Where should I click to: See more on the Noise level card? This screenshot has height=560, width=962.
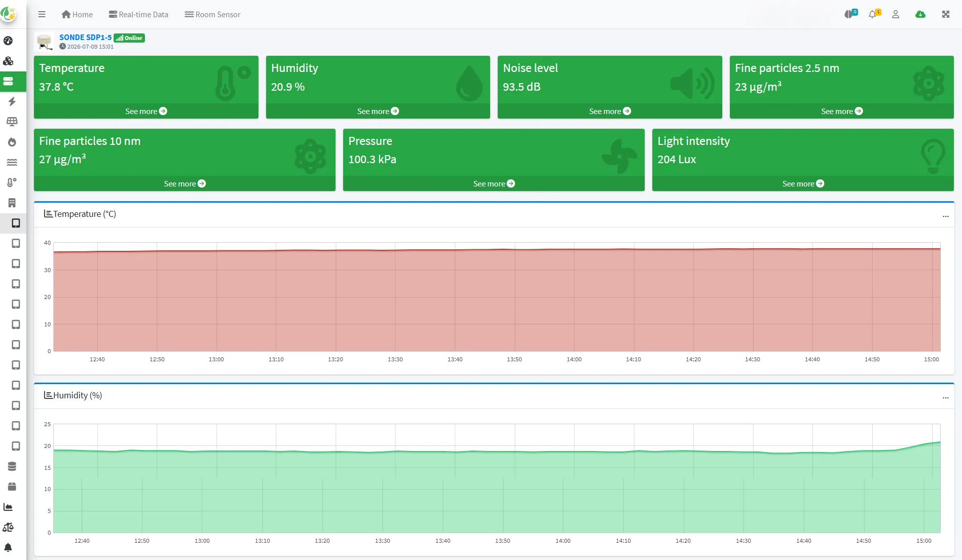point(610,111)
